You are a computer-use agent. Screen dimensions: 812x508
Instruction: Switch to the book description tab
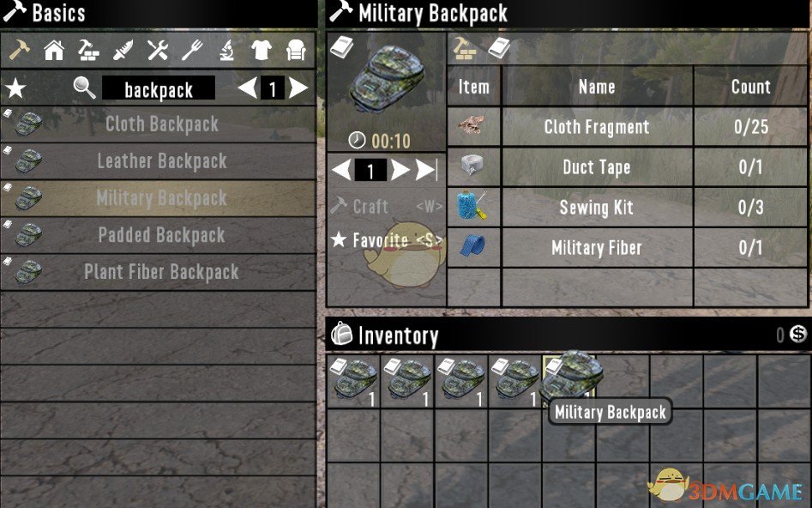[499, 48]
